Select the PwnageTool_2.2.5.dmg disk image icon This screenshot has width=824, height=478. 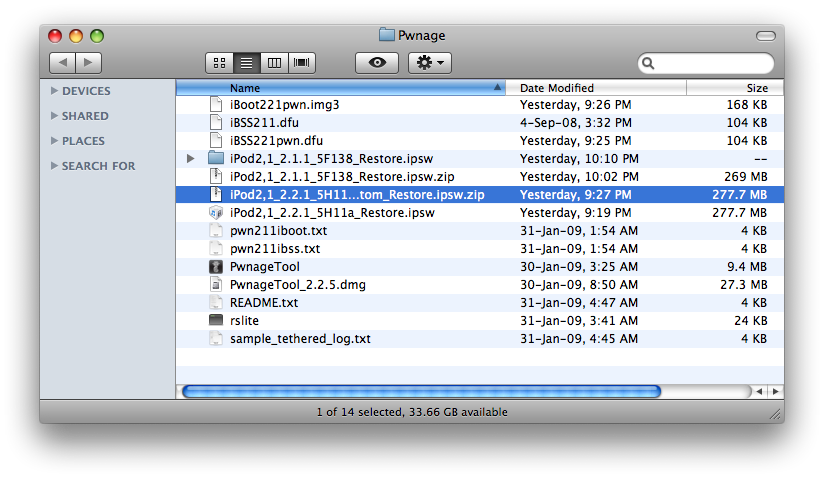[x=216, y=285]
